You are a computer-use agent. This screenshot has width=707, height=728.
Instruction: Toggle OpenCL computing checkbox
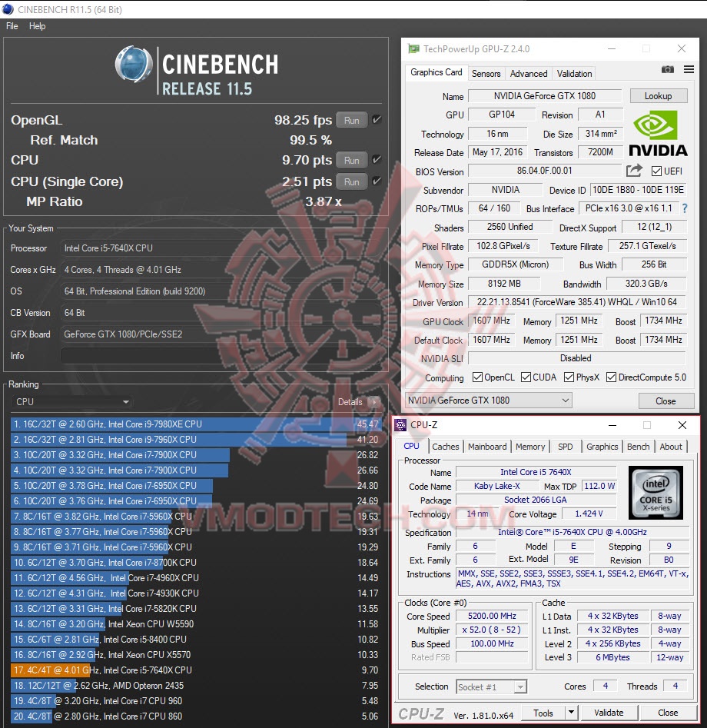click(477, 377)
